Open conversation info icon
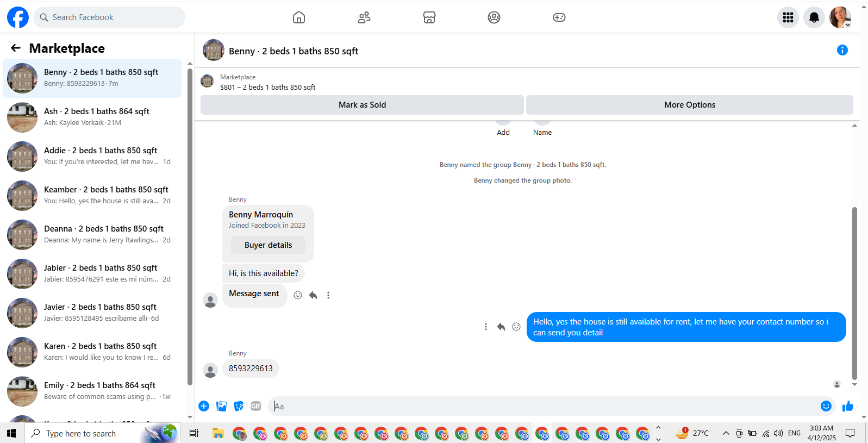868x443 pixels. [842, 50]
